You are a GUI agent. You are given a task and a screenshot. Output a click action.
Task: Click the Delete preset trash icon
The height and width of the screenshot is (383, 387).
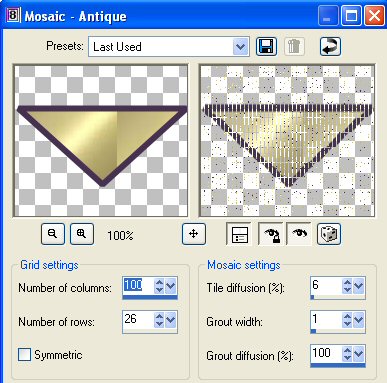pos(294,46)
